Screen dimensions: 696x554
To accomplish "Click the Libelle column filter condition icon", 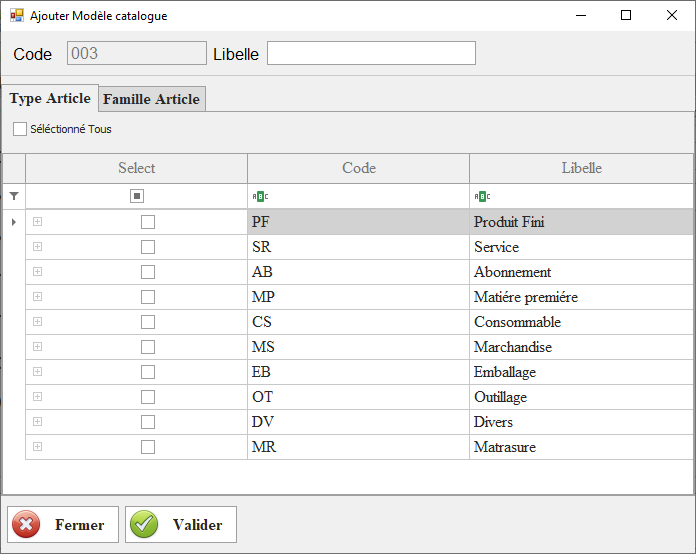I will pyautogui.click(x=482, y=196).
